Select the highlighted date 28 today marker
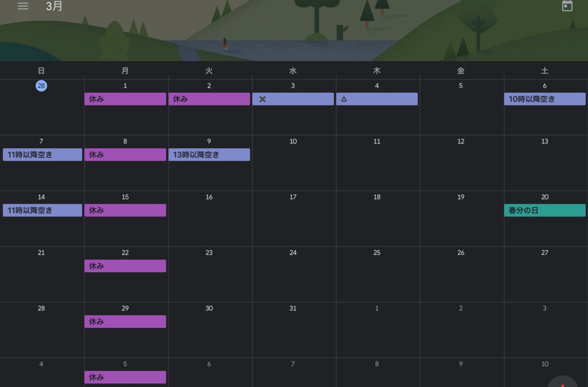 [x=41, y=86]
